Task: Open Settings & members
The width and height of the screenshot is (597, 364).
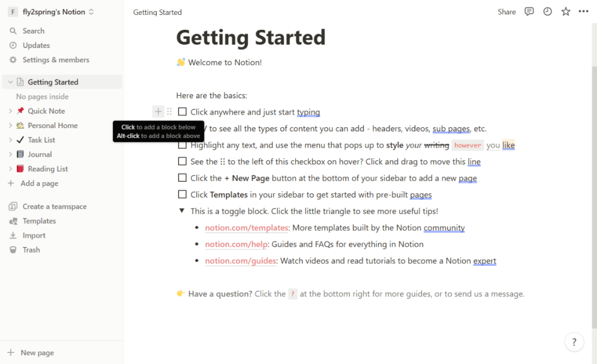Action: tap(55, 60)
